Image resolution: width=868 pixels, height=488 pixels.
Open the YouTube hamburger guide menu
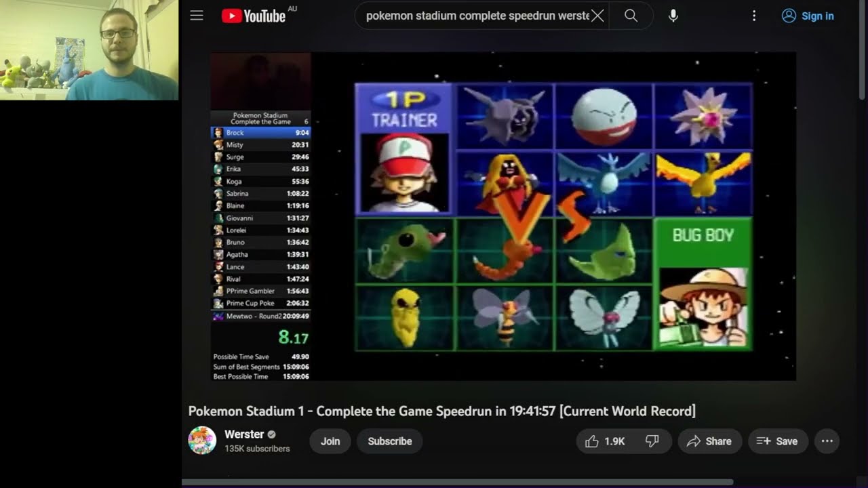pos(197,16)
